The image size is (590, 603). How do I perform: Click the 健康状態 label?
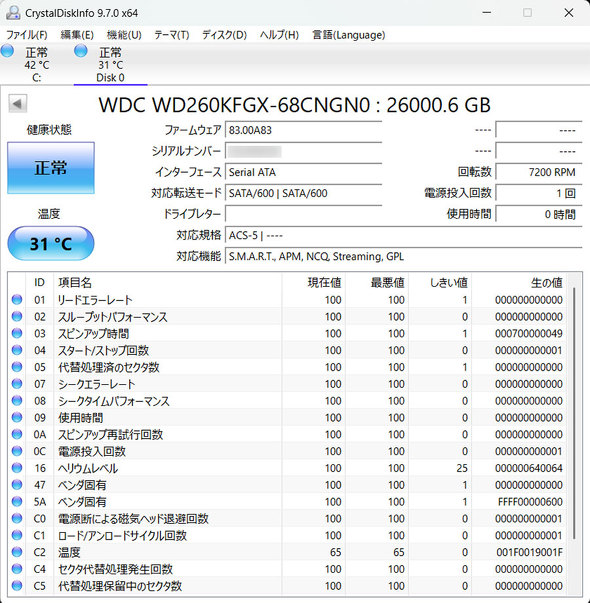click(49, 130)
